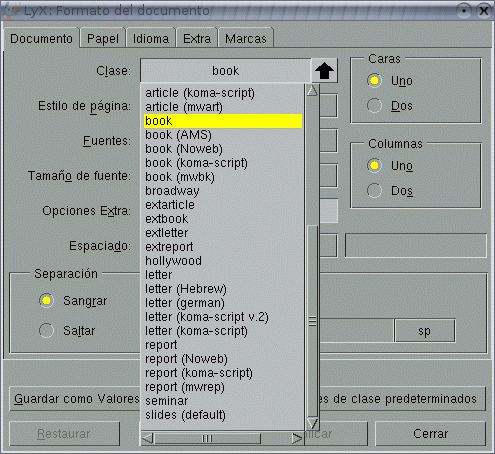Click the vertical scrollbar thumb of class list

pos(312,321)
